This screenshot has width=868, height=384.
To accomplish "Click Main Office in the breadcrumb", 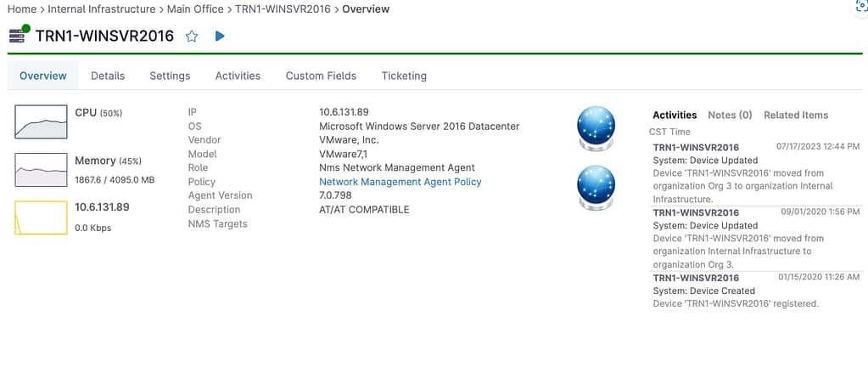I will pos(195,9).
